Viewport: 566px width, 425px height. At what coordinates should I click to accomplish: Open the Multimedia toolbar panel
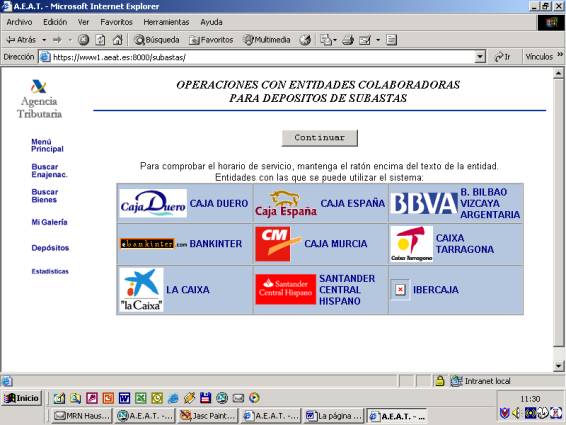point(267,40)
